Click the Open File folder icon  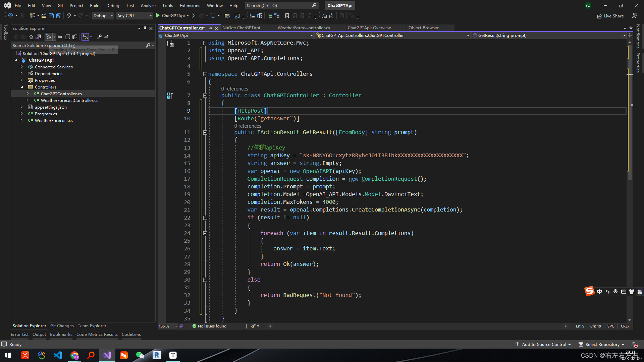[x=44, y=16]
